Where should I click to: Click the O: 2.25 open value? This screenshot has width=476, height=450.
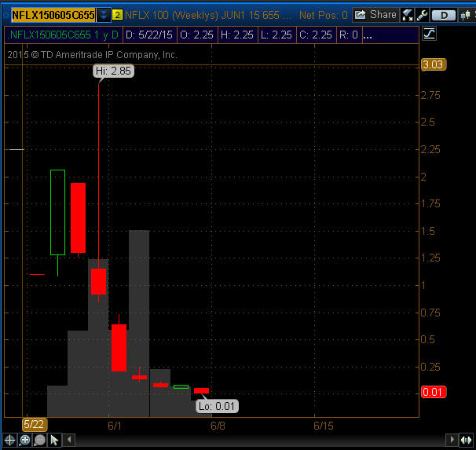[196, 35]
